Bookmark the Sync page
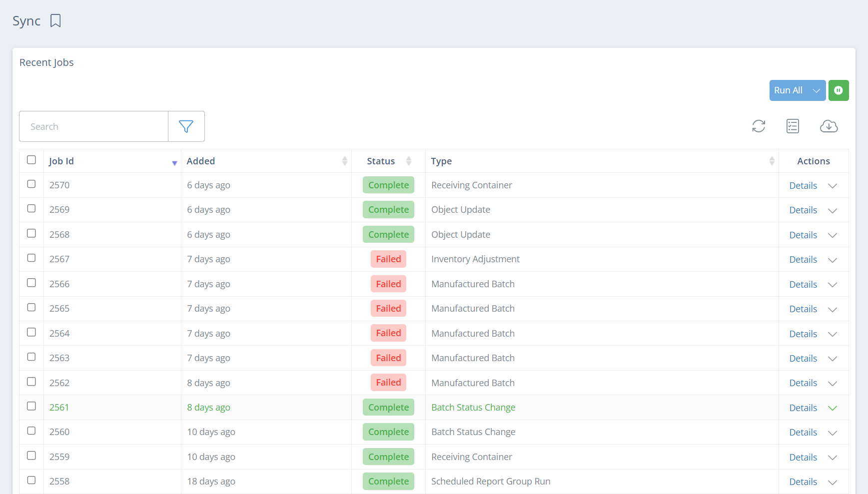 [x=55, y=21]
